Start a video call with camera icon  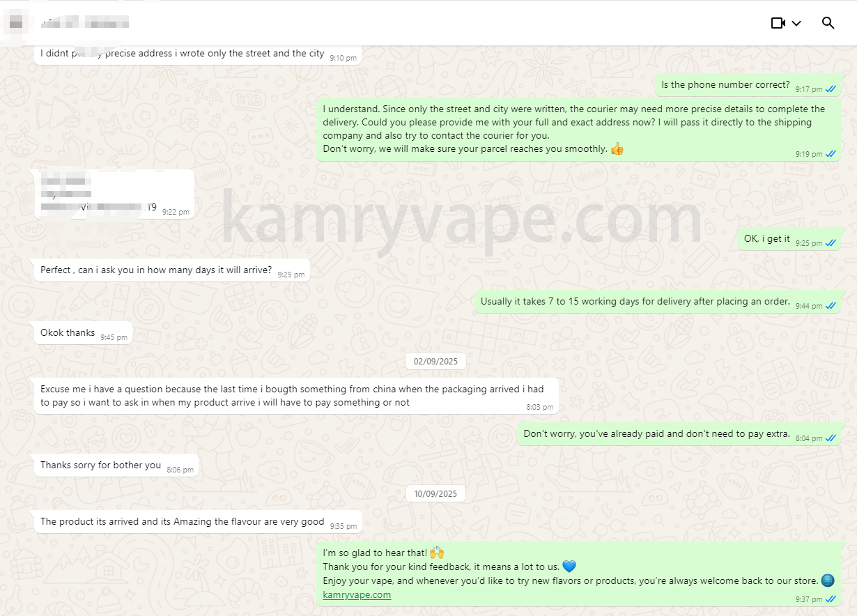[x=778, y=23]
